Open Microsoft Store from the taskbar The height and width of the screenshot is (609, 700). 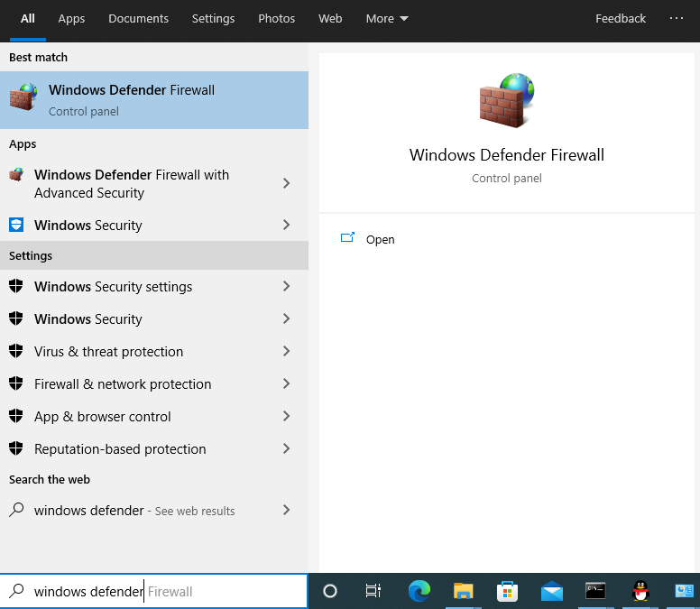point(507,591)
